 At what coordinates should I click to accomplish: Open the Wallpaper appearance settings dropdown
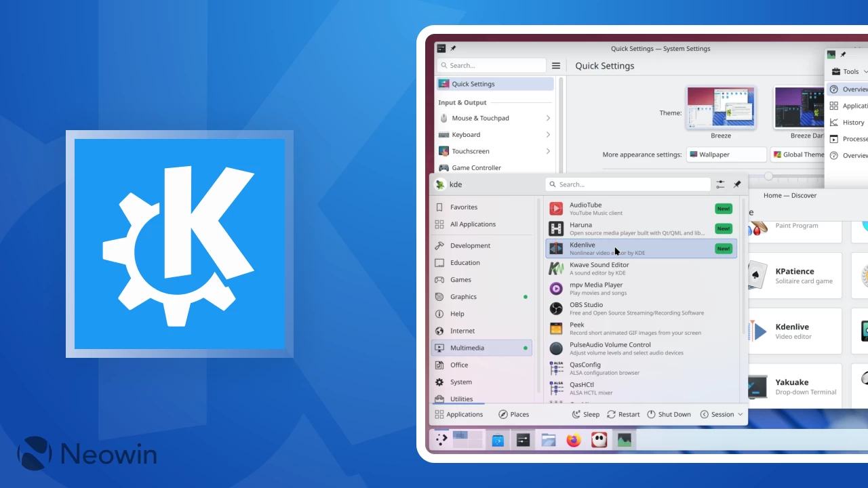click(726, 154)
